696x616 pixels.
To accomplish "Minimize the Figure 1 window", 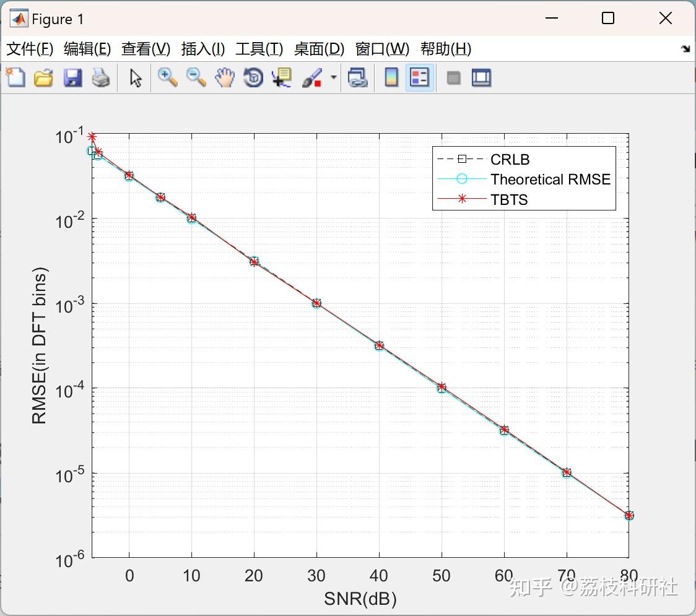I will [x=552, y=18].
